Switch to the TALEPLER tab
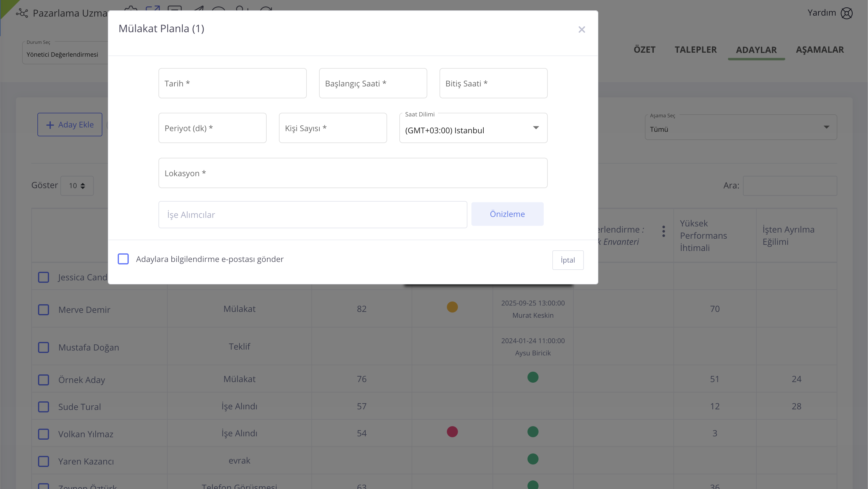Screen dimensions: 868x489 click(695, 50)
